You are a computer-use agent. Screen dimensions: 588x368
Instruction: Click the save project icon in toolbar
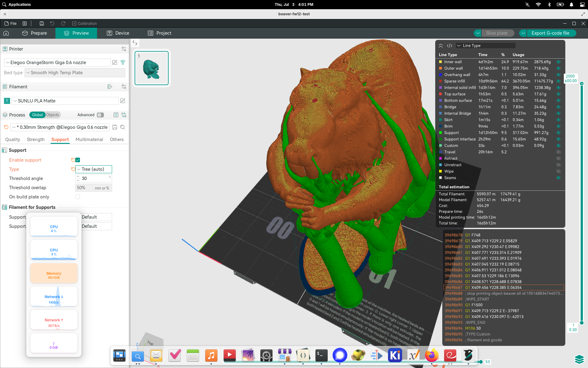pos(42,23)
